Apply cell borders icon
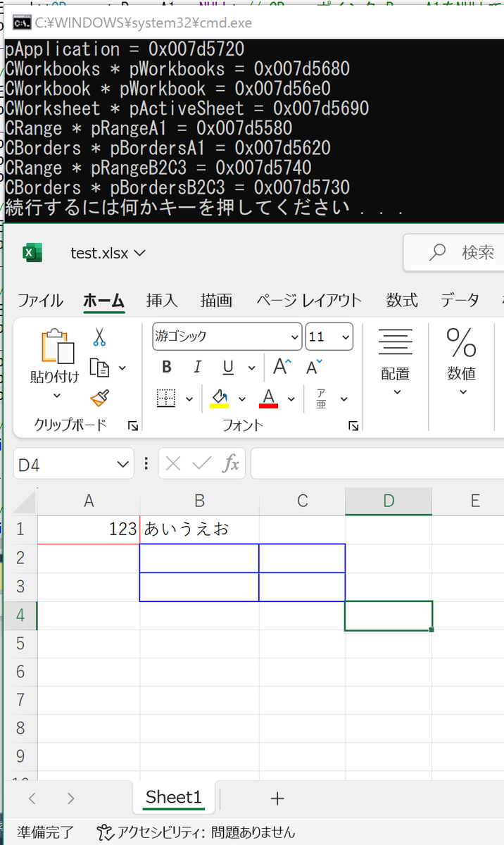 tap(165, 399)
